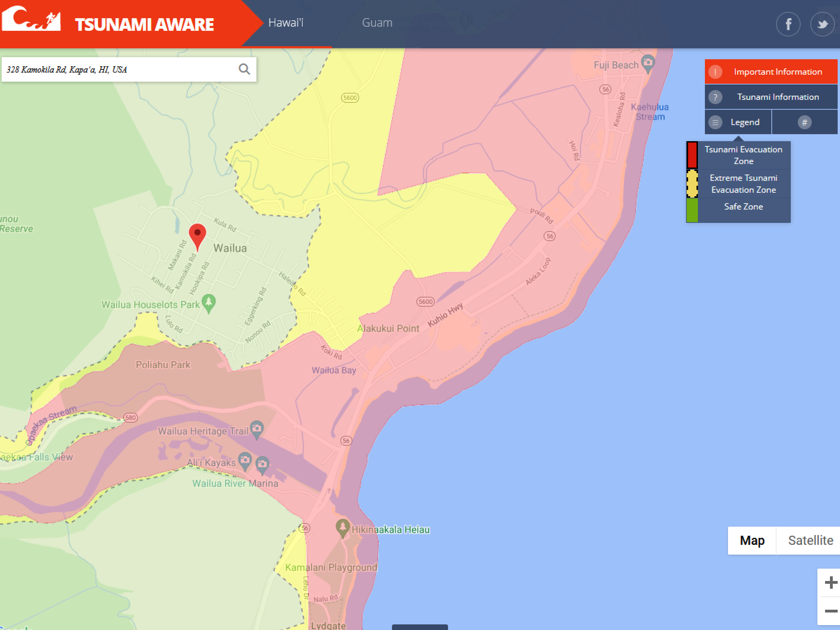The width and height of the screenshot is (840, 630).
Task: Click the Alakukui Point label
Action: pyautogui.click(x=388, y=329)
